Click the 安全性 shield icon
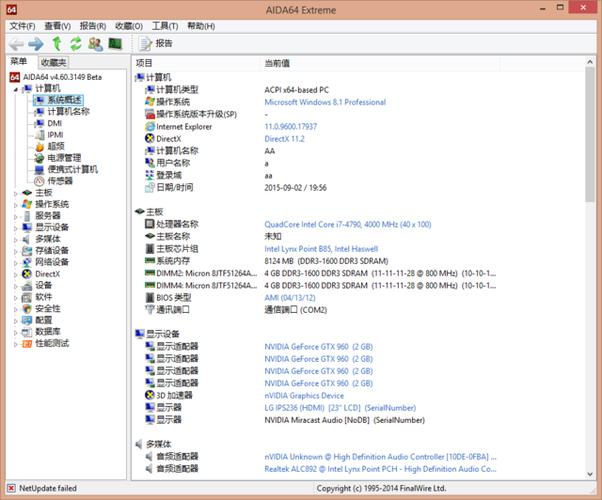Viewport: 602px width, 500px height. coord(27,309)
